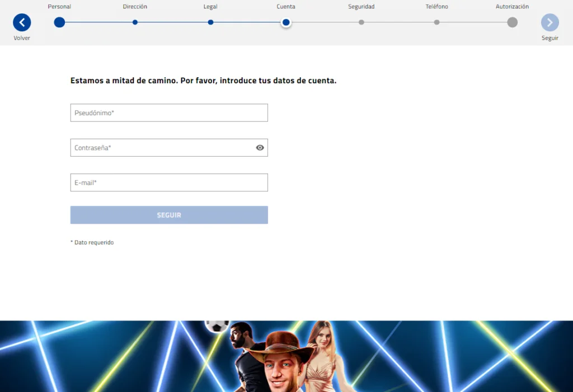Focus the Pseudónimo input field
The height and width of the screenshot is (392, 573).
point(169,113)
